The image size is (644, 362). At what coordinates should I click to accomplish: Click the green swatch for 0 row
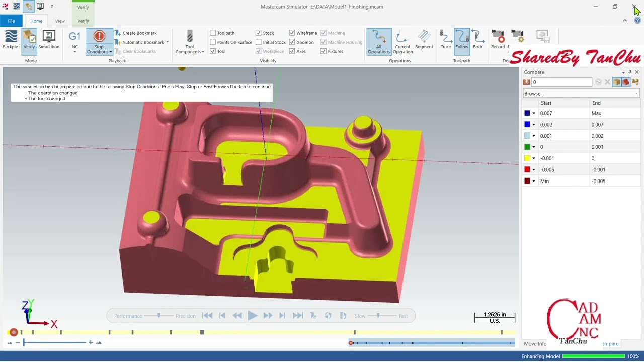[x=527, y=147]
